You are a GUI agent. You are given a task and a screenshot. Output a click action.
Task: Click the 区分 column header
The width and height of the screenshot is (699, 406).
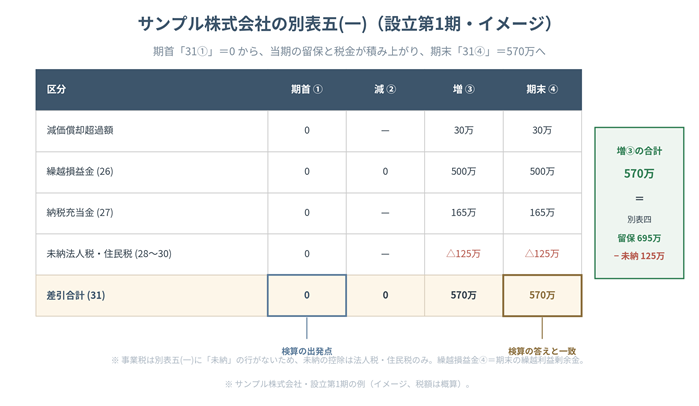pyautogui.click(x=56, y=90)
